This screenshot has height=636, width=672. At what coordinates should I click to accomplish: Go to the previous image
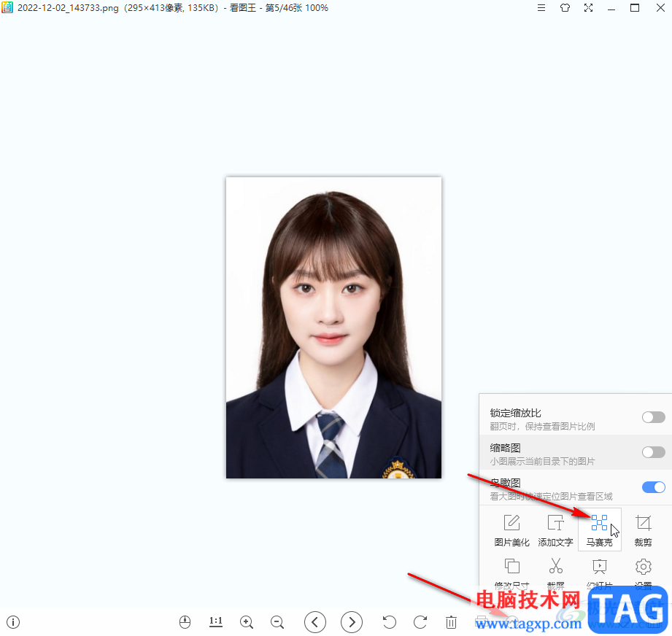coord(315,622)
